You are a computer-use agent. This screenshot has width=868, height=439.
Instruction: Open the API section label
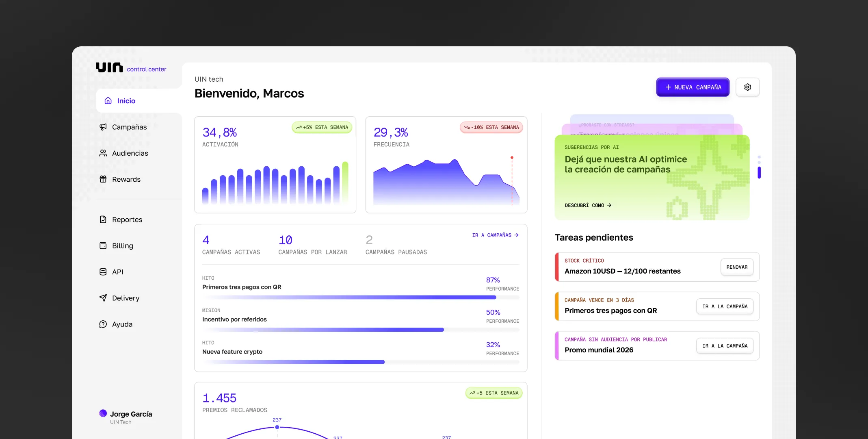[118, 272]
